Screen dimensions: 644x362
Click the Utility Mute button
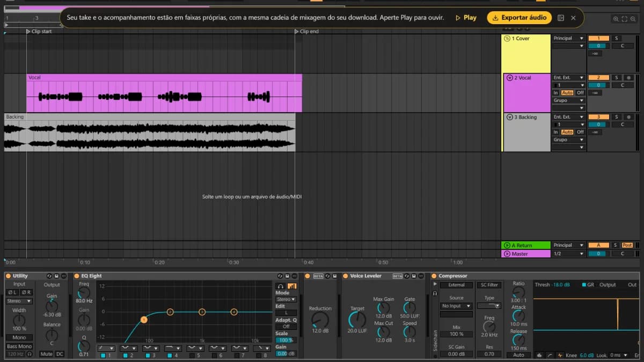(46, 354)
